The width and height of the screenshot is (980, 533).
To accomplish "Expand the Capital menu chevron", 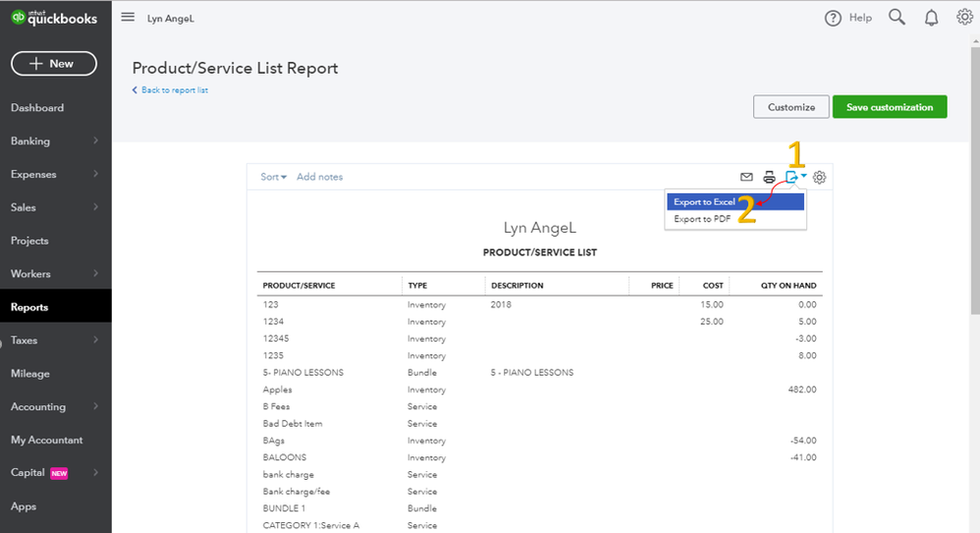I will tap(95, 472).
